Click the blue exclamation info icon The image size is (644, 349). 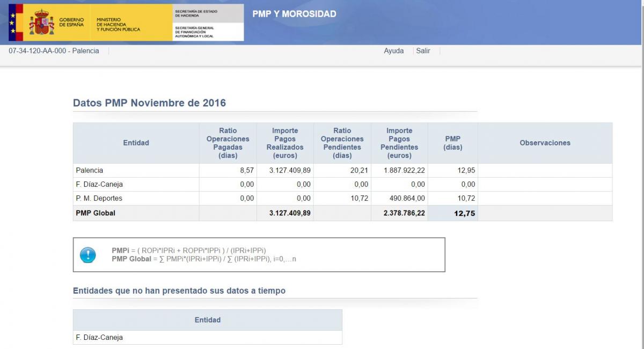(x=87, y=255)
